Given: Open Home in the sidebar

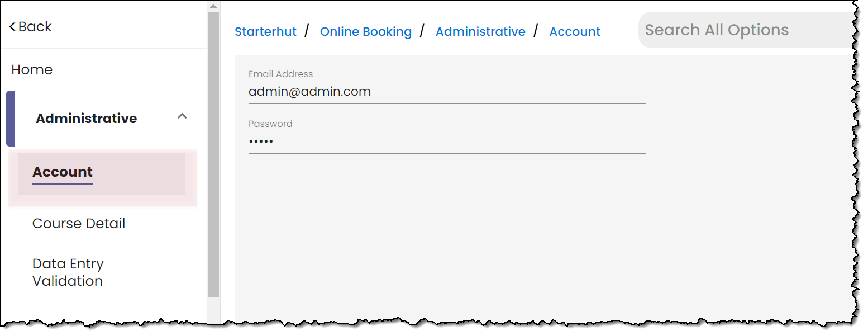Looking at the screenshot, I should (x=32, y=69).
